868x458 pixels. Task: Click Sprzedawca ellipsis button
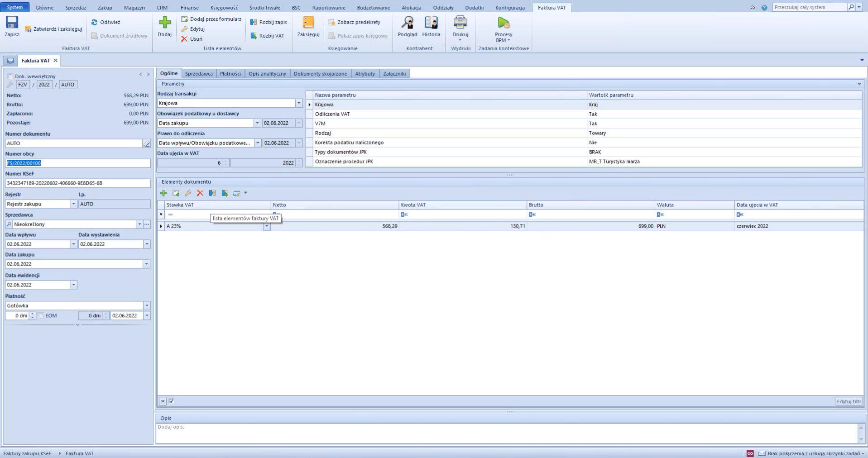[x=147, y=224]
